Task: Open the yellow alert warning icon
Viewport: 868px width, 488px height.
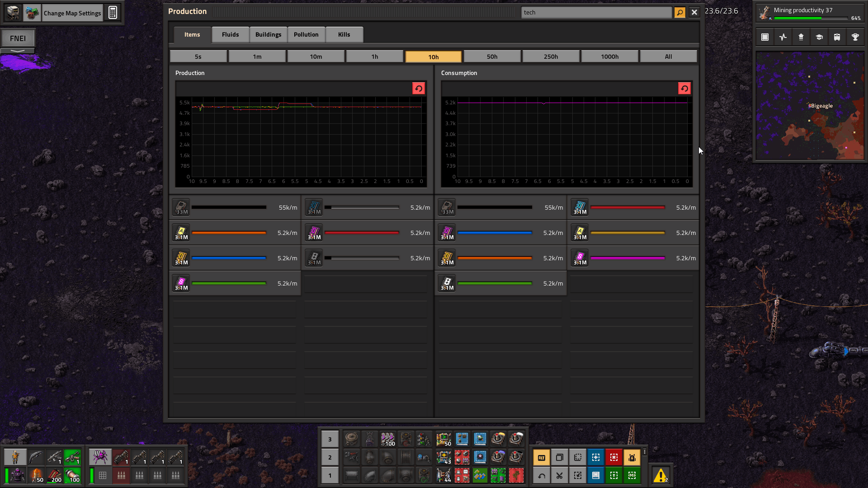Action: [x=660, y=475]
